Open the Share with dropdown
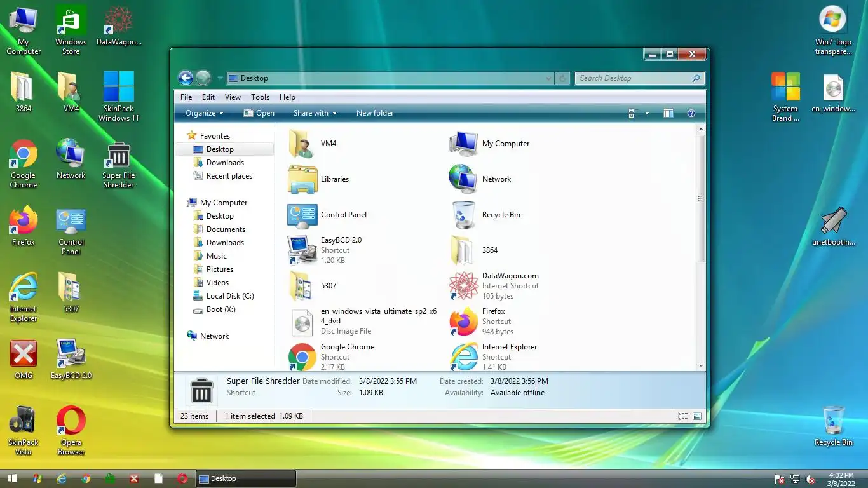The height and width of the screenshot is (488, 868). tap(315, 113)
